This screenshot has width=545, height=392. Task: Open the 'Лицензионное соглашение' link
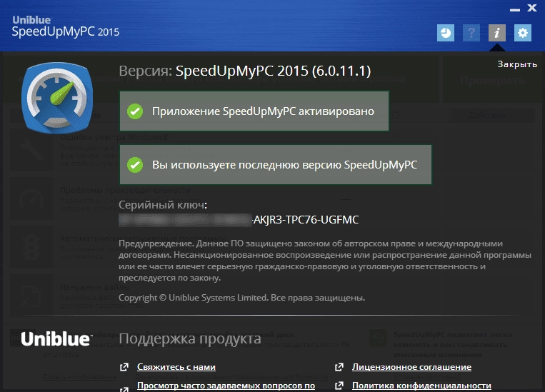click(x=411, y=367)
